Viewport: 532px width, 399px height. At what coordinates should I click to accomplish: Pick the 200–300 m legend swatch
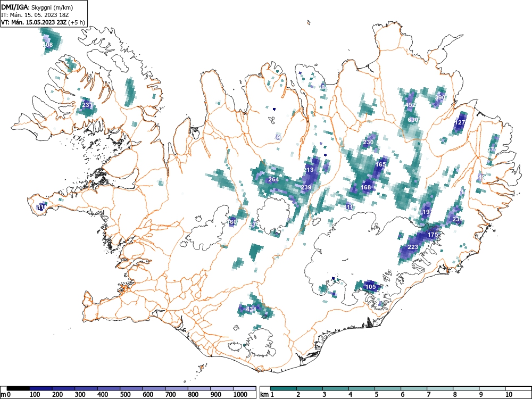click(63, 388)
